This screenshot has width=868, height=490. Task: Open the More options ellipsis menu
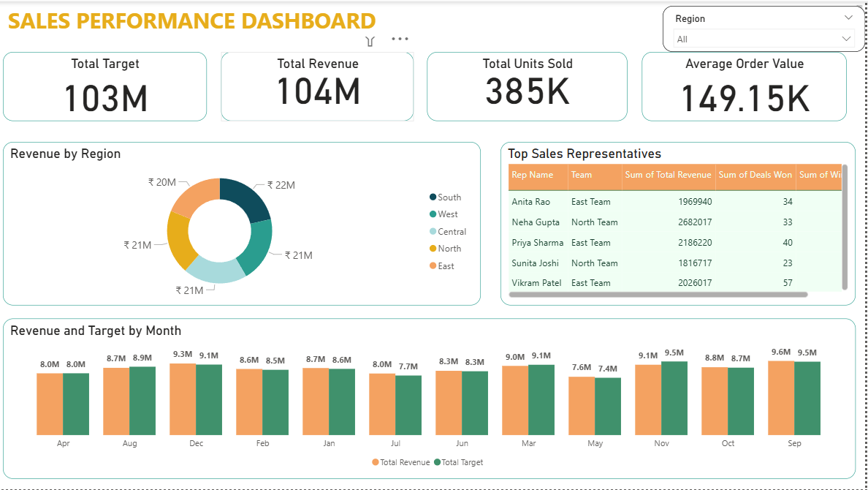click(400, 39)
